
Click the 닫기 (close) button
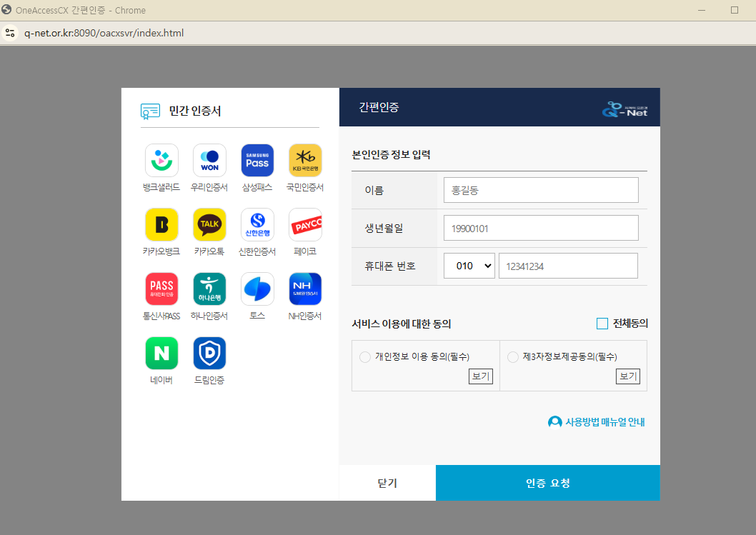[387, 483]
